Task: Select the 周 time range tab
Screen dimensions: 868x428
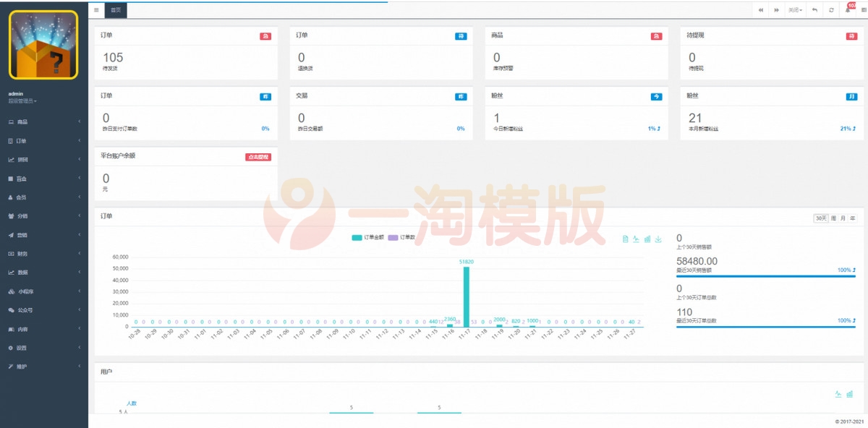Action: 835,217
